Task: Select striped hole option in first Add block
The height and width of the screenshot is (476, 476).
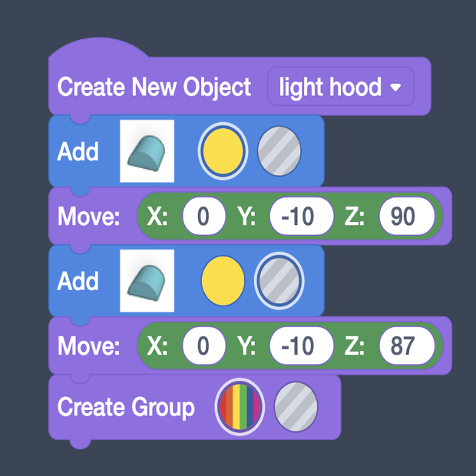Action: (279, 150)
